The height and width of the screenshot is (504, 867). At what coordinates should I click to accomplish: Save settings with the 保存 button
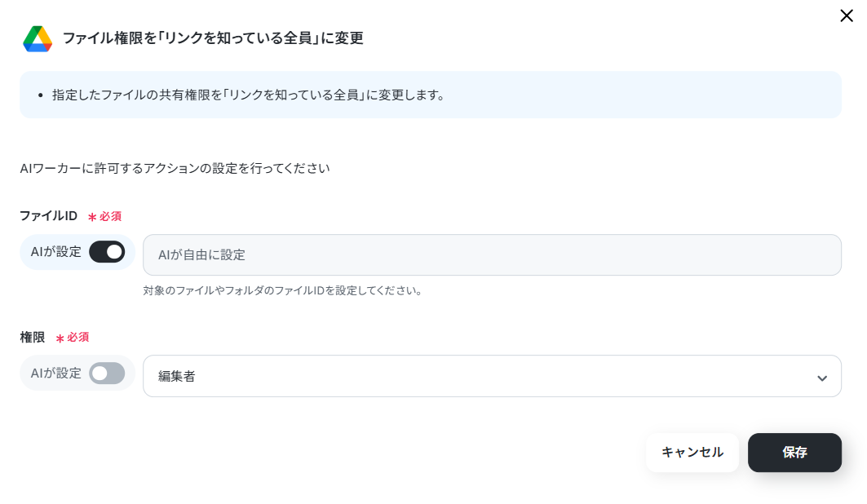click(x=794, y=453)
